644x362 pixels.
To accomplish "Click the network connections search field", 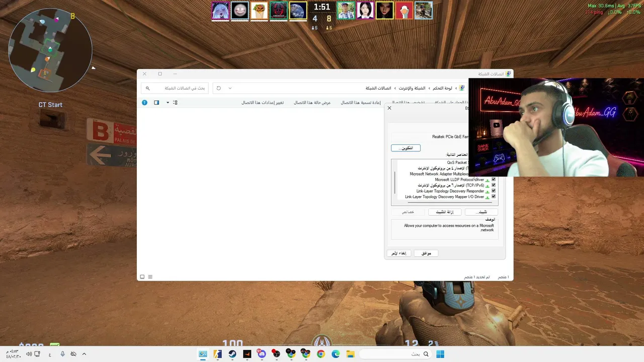I will (175, 88).
